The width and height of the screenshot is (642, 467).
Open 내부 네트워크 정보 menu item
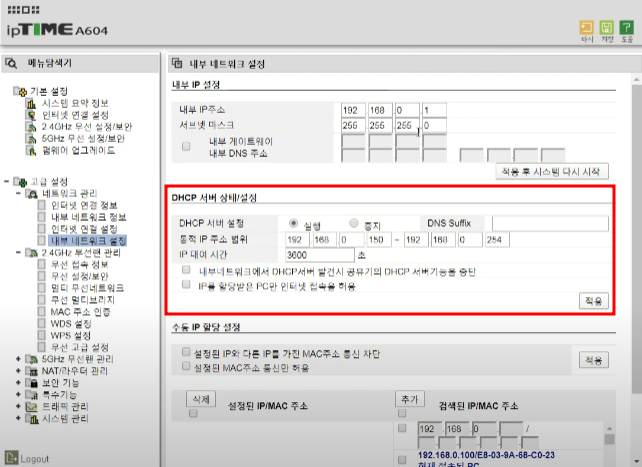pos(88,217)
